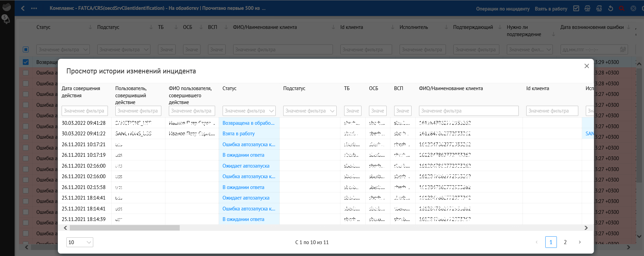Tick the checkbox of second table row

[x=26, y=73]
